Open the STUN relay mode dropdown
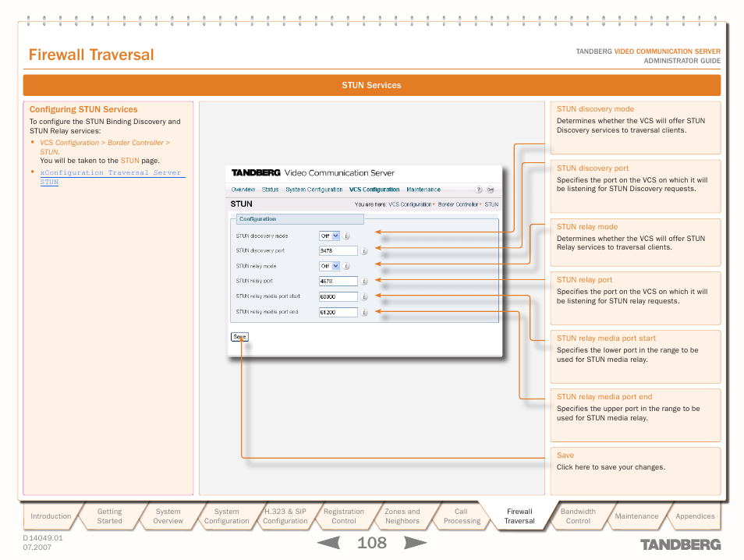 click(329, 266)
